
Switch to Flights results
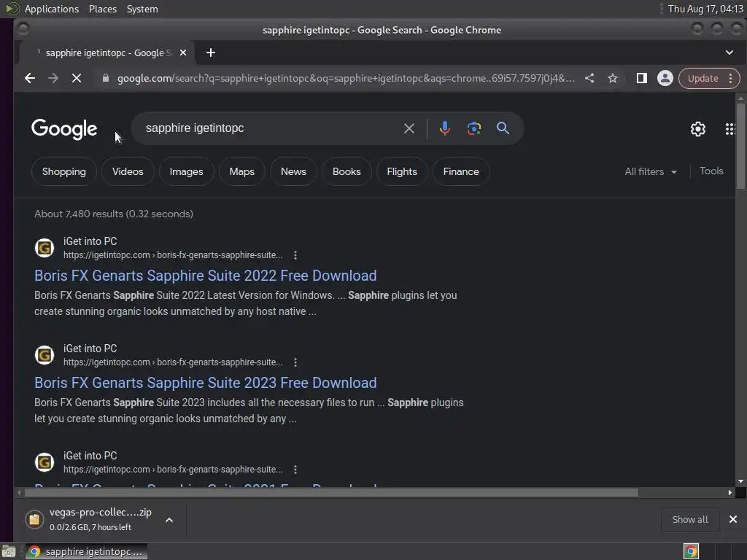coord(402,171)
